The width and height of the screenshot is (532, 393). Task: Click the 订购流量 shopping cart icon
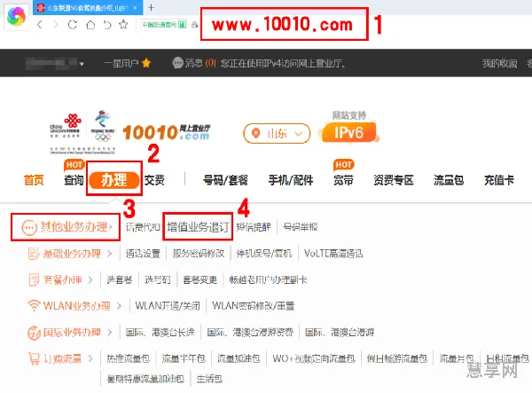tap(35, 358)
